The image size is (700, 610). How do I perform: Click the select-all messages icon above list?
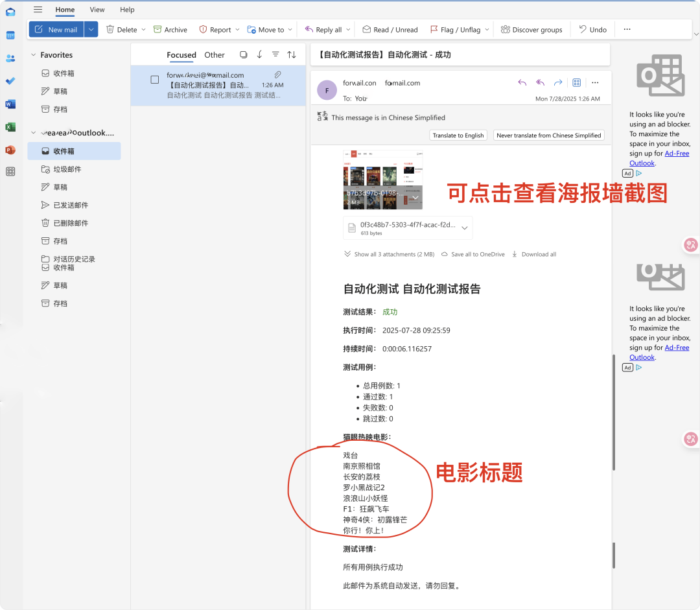243,54
